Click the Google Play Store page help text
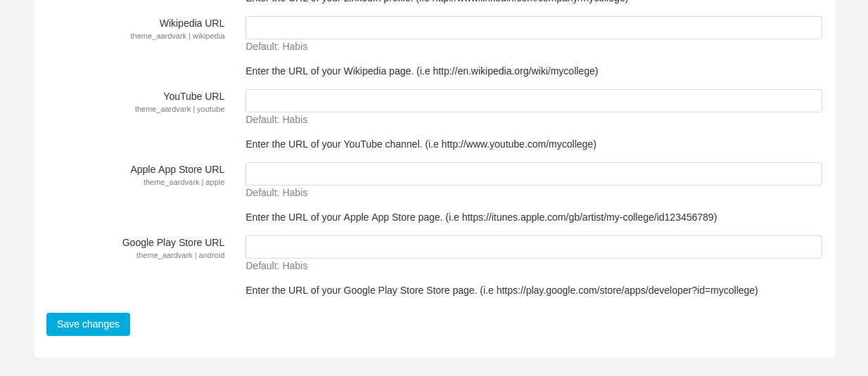Viewport: 868px width, 376px height. 502,290
